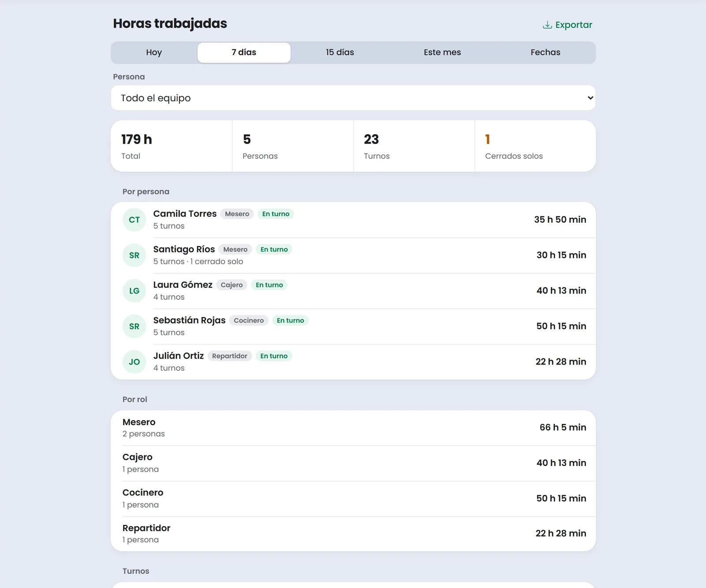Click the Mesero row under Por rol
706x588 pixels.
tap(353, 428)
